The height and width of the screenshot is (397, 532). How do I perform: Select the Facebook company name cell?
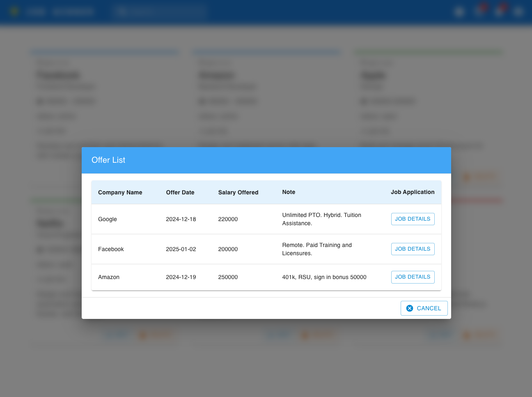(111, 249)
